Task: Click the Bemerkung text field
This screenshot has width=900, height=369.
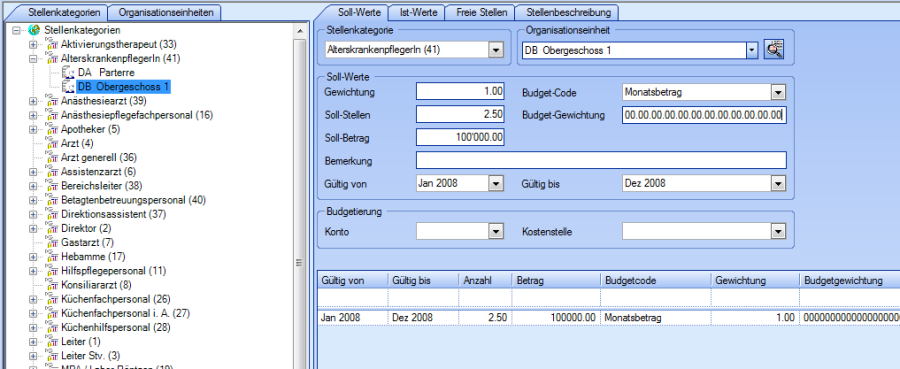Action: (x=601, y=161)
